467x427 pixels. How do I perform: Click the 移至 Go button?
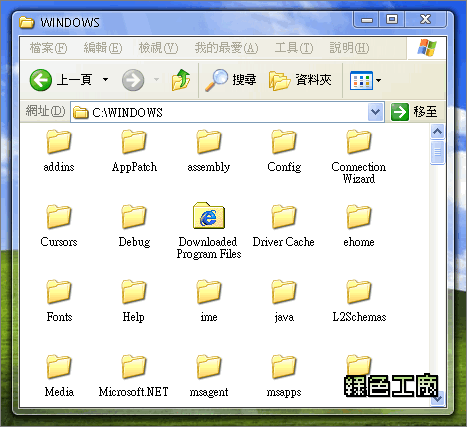pyautogui.click(x=414, y=112)
